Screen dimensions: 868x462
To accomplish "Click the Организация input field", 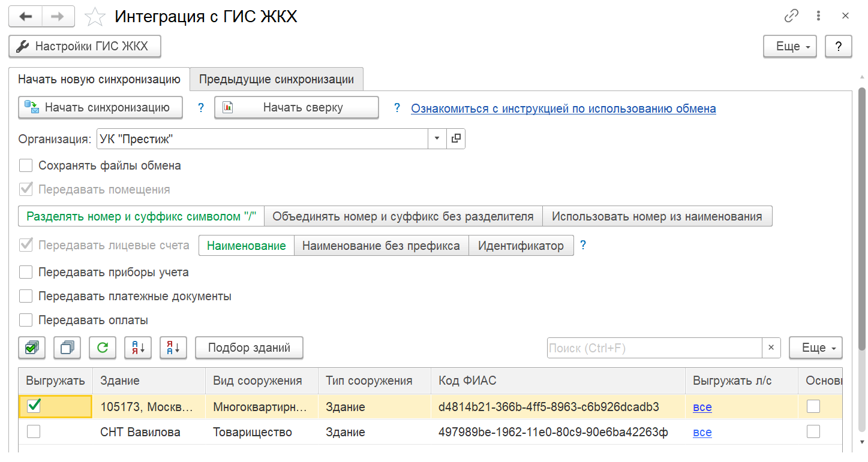I will tap(262, 139).
